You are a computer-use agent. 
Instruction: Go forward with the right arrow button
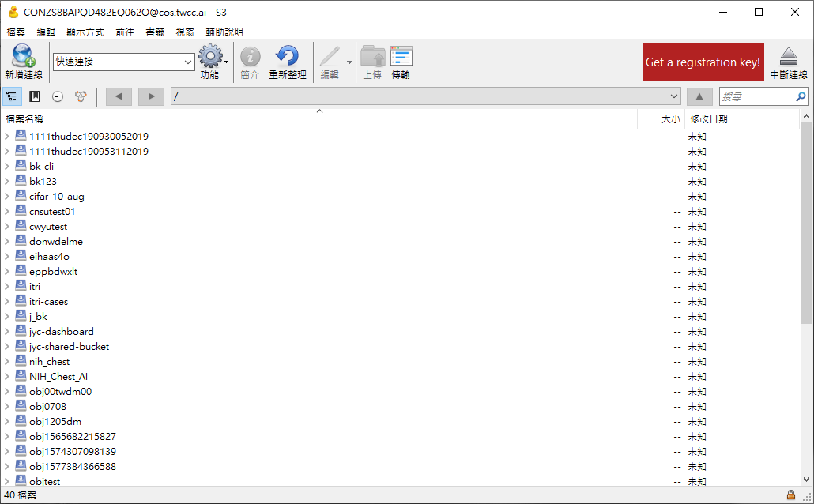point(151,96)
